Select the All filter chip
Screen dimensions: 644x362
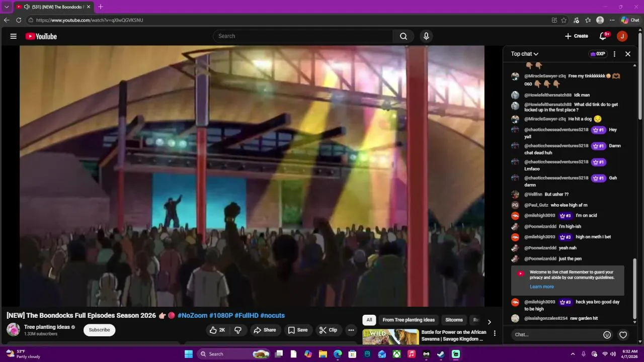tap(369, 320)
